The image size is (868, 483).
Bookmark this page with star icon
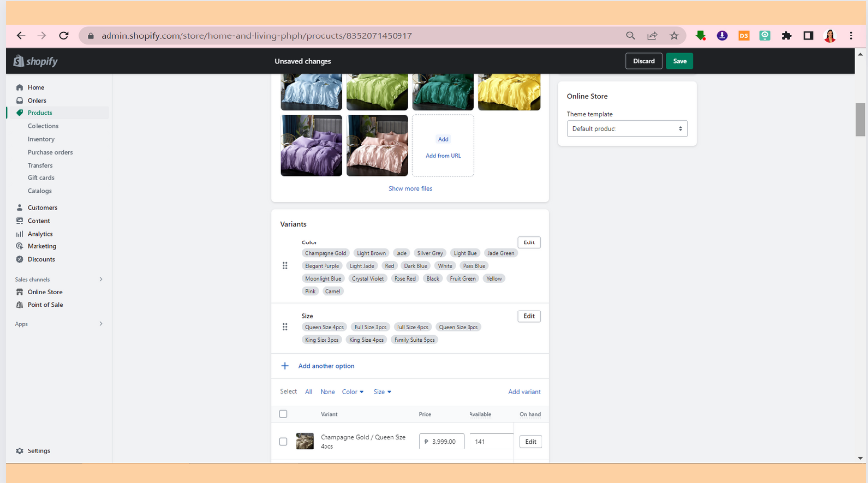pos(674,35)
